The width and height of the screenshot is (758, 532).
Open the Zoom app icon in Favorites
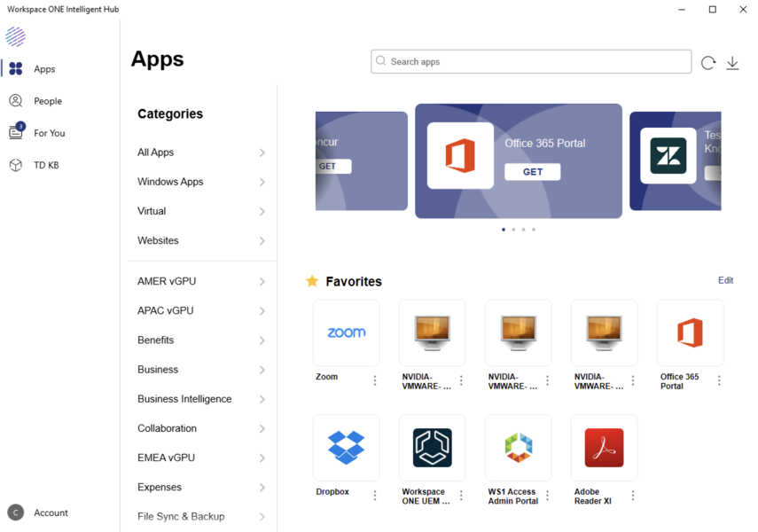coord(346,332)
